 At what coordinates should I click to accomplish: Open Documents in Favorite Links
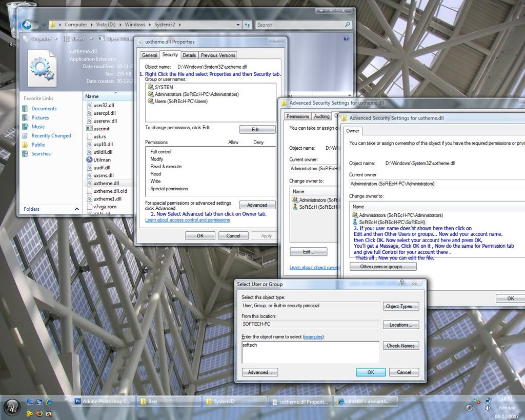[44, 109]
